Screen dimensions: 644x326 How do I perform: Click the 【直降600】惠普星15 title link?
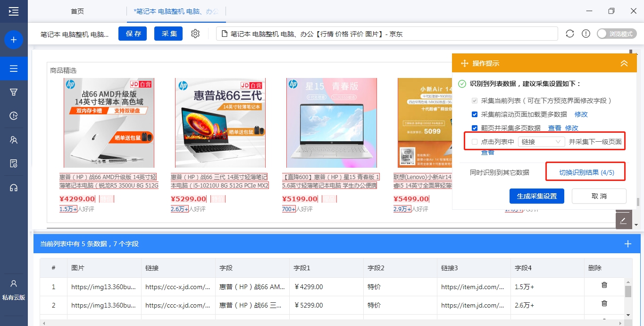pyautogui.click(x=331, y=181)
